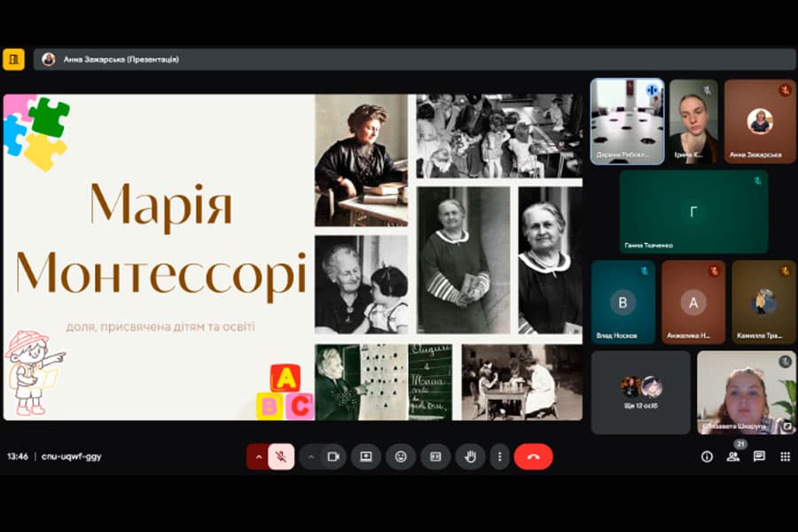The width and height of the screenshot is (798, 532).
Task: Click presenter name 'Анна Зажарська (Презентація)'
Action: [121, 59]
